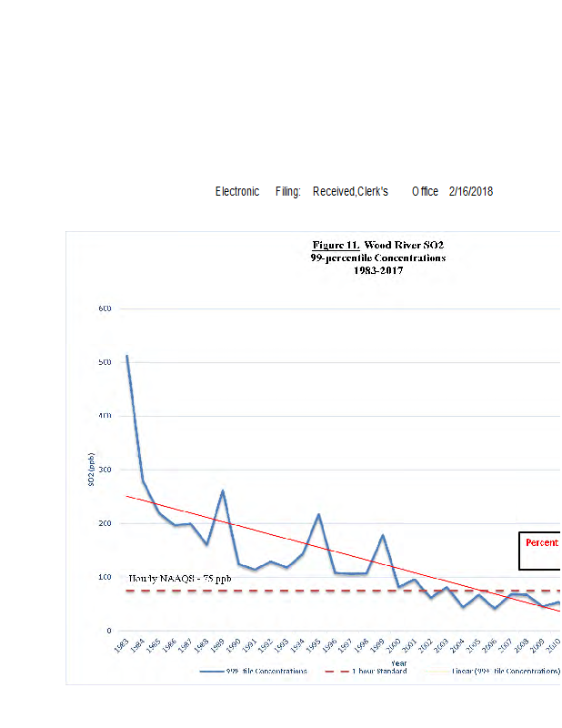This screenshot has width=562, height=728.
Task: Click the filing date '2/16/2018' in the header
Action: [x=470, y=191]
